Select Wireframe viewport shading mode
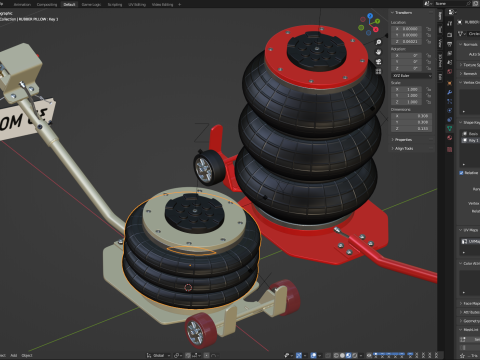 pos(336,355)
